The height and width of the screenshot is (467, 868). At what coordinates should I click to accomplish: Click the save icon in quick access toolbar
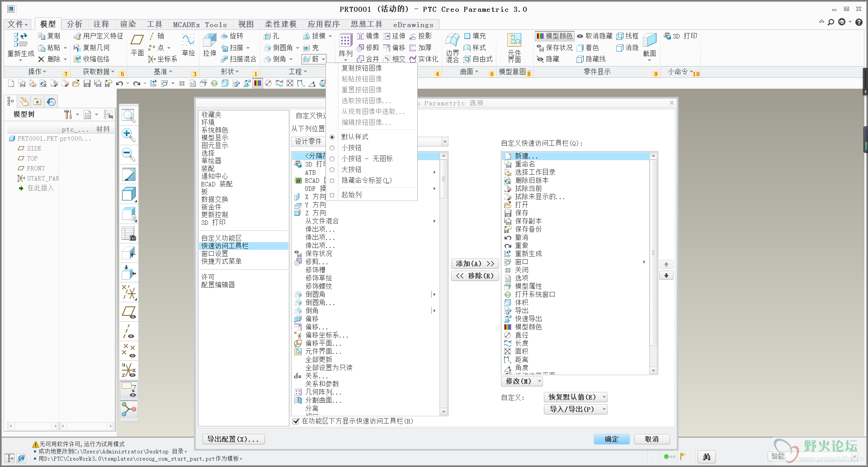pyautogui.click(x=87, y=83)
